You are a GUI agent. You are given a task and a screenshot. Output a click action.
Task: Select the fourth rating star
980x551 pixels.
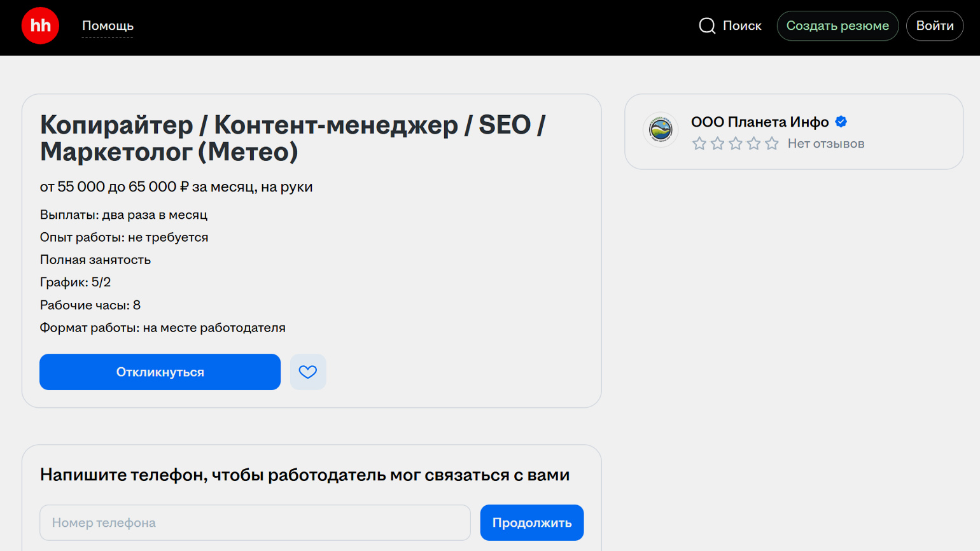753,144
